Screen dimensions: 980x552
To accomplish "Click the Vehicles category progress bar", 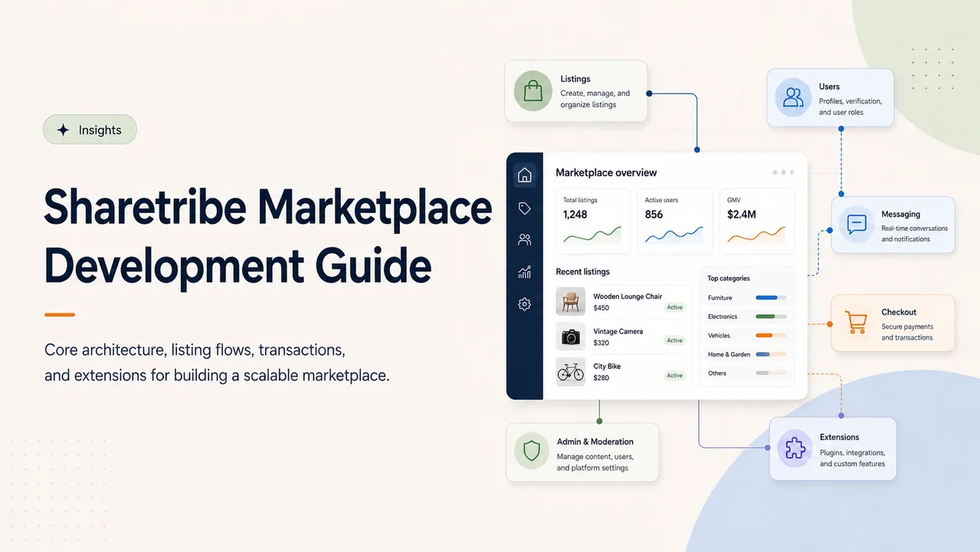I will [771, 335].
